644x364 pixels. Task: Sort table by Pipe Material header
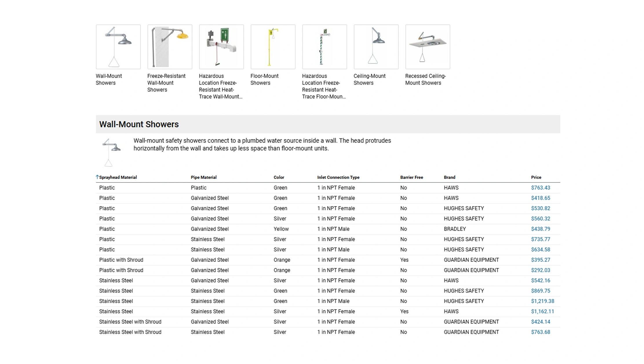pyautogui.click(x=204, y=177)
